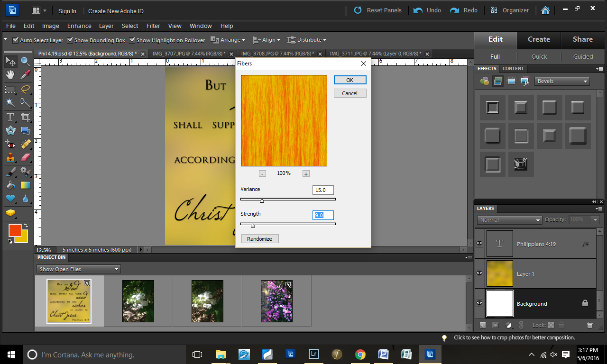The image size is (607, 364).
Task: Expand the Show Open Files dropdown
Action: [x=78, y=269]
